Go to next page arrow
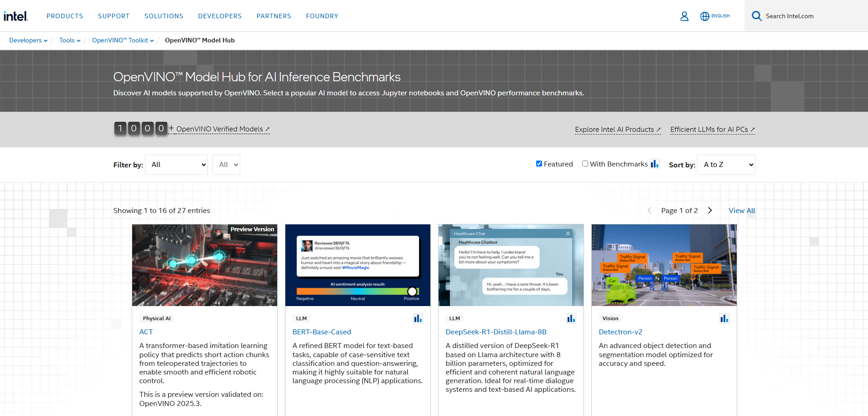Viewport: 868px width, 416px height. [710, 210]
